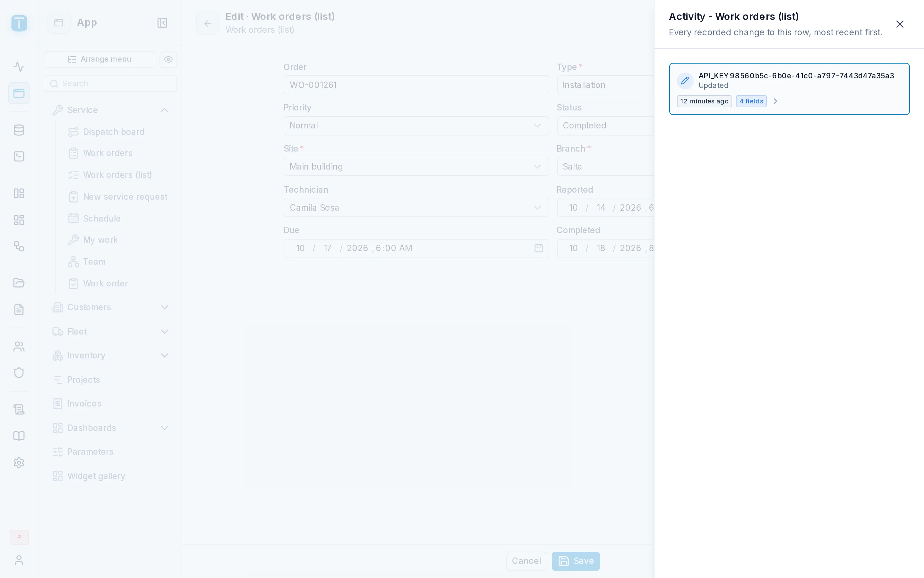Open New service request

118,197
